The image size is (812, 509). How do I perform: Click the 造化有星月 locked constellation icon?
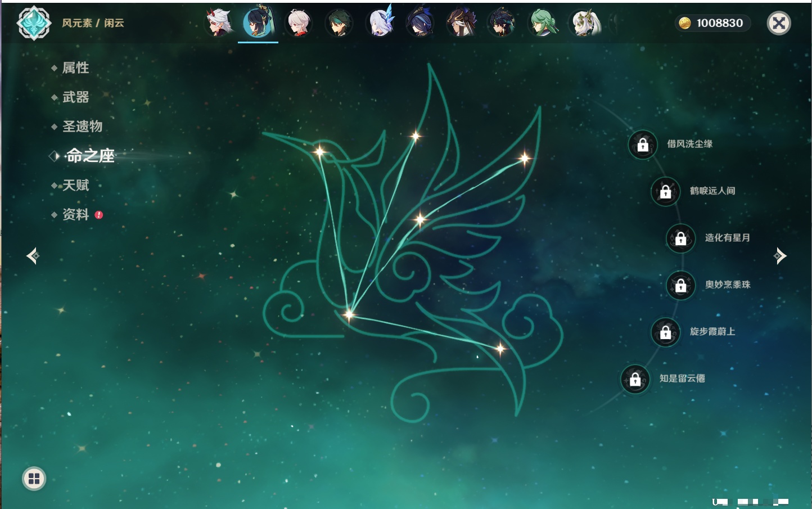point(680,238)
